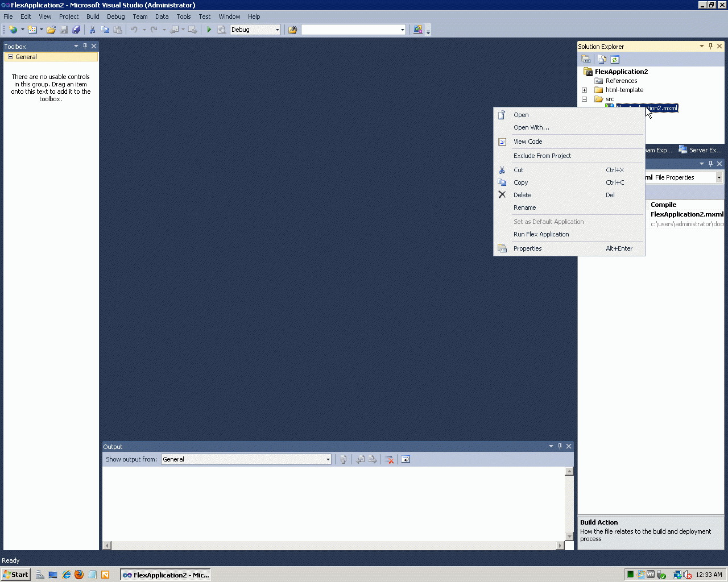The image size is (728, 582).
Task: Toggle Word Wrap icon in Output panel
Action: [406, 459]
